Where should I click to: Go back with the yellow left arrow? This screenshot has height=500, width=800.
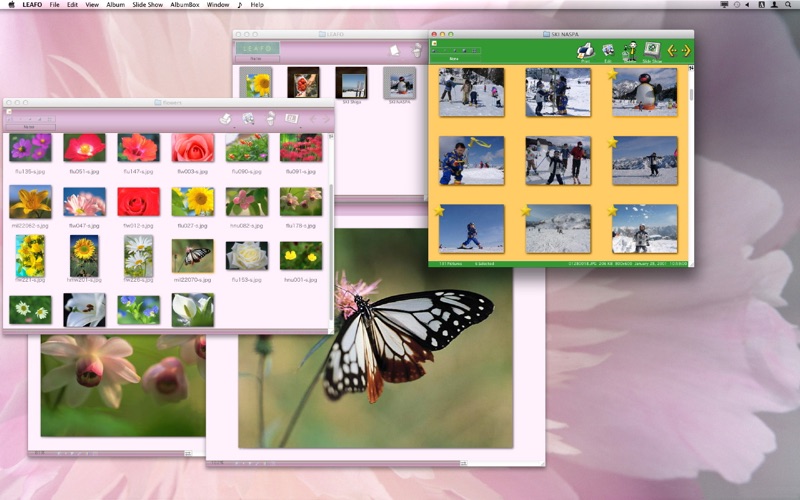point(672,51)
